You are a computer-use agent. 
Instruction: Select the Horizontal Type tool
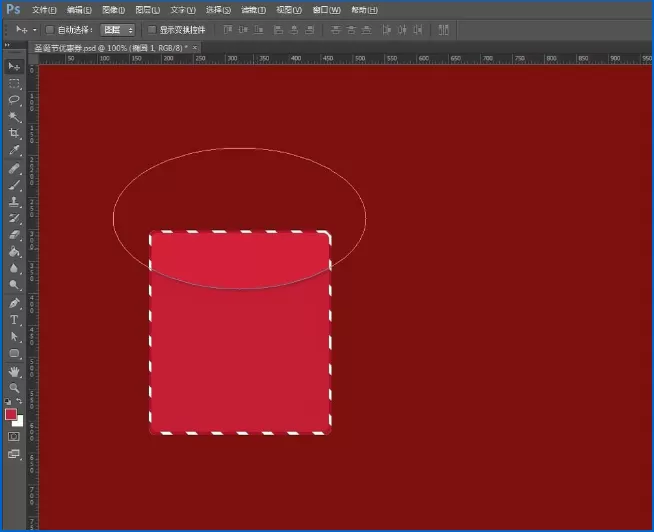tap(14, 320)
